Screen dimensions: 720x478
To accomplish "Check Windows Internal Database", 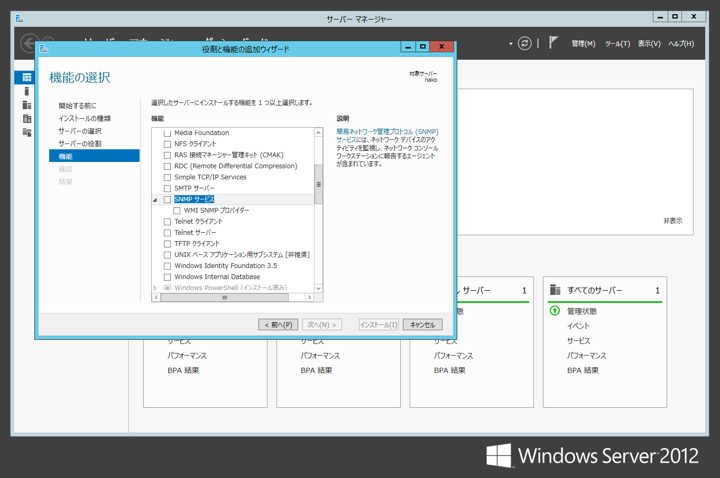I will (167, 277).
